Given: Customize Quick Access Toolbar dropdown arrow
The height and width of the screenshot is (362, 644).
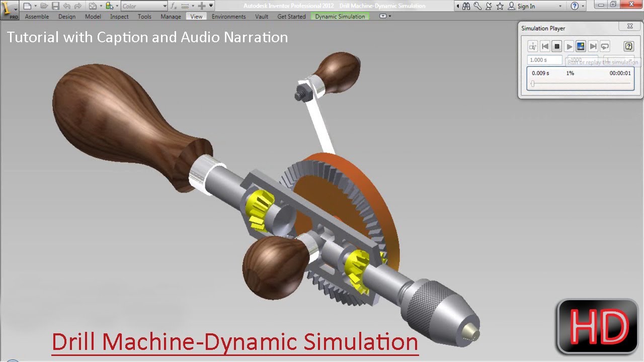Looking at the screenshot, I should [x=211, y=6].
